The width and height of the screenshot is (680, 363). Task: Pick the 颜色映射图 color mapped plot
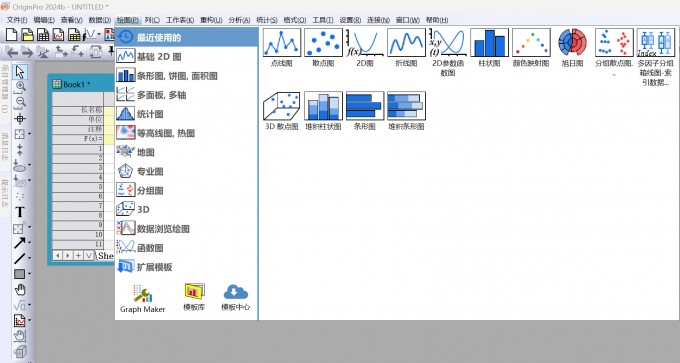[x=531, y=43]
